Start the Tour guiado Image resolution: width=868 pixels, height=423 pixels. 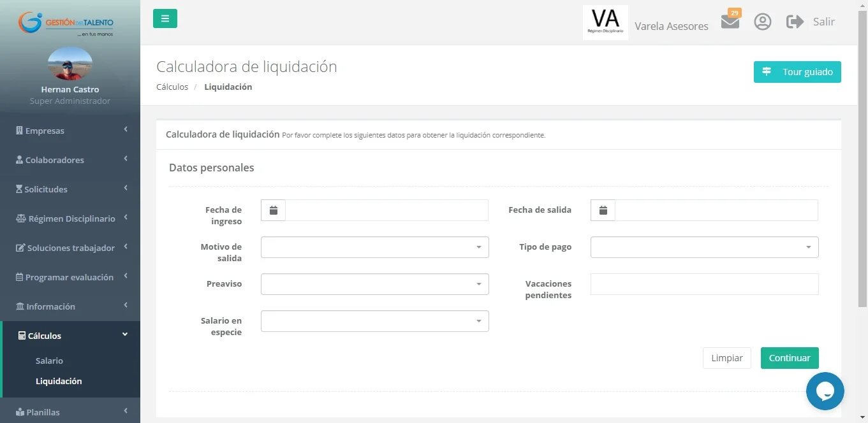tap(797, 72)
